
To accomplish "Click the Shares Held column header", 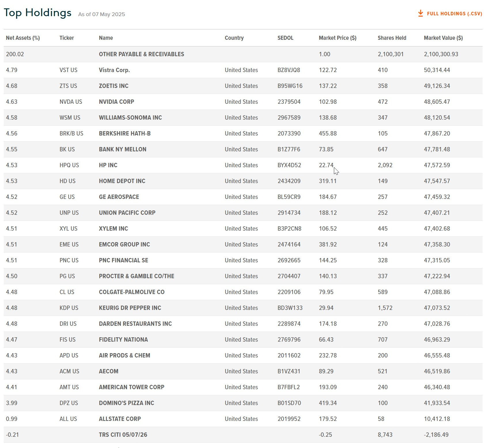I will [392, 38].
